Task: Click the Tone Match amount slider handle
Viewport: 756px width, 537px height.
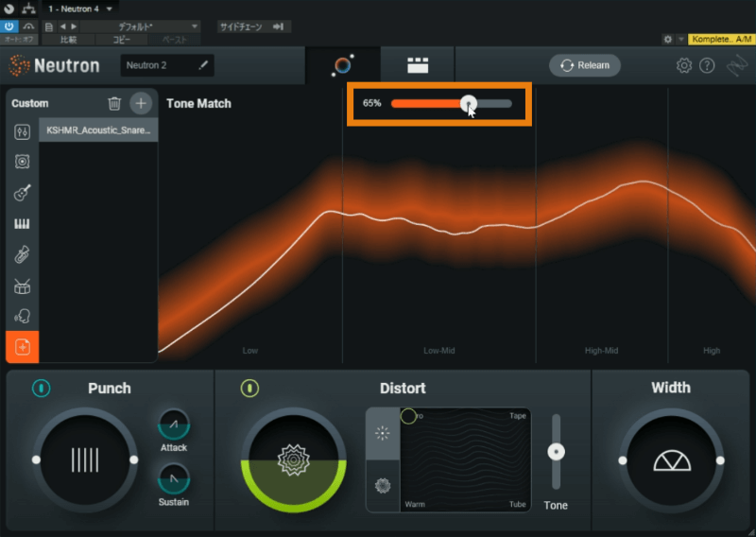Action: [468, 103]
